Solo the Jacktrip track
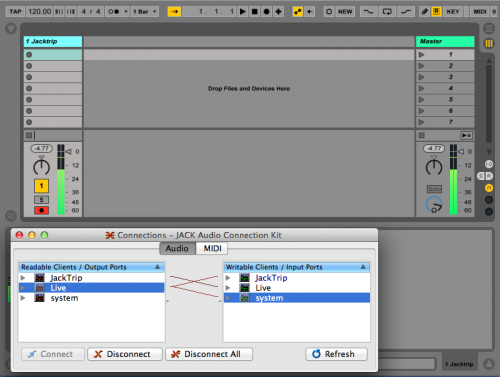The height and width of the screenshot is (377, 500). 41,200
